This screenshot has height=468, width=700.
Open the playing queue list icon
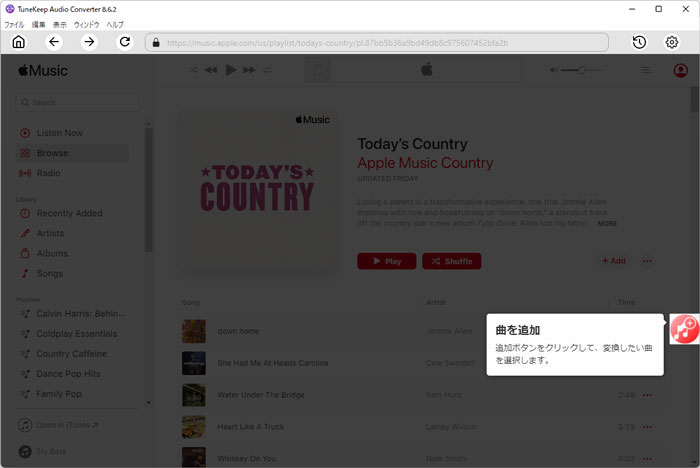[x=645, y=70]
